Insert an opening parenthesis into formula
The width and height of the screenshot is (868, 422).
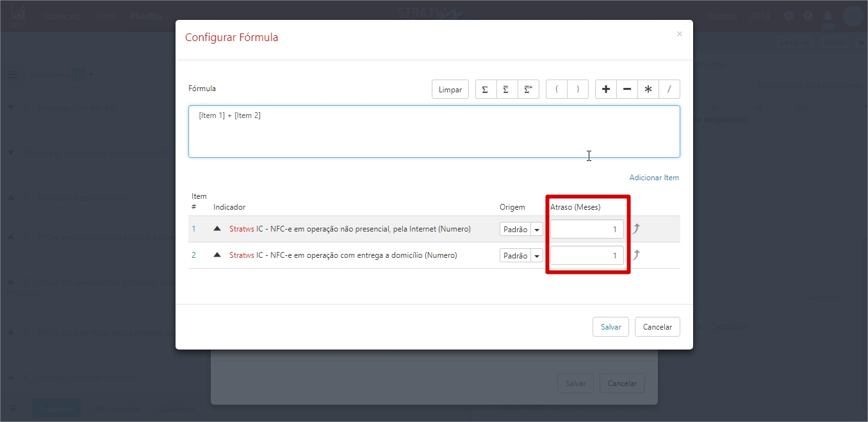pos(557,90)
